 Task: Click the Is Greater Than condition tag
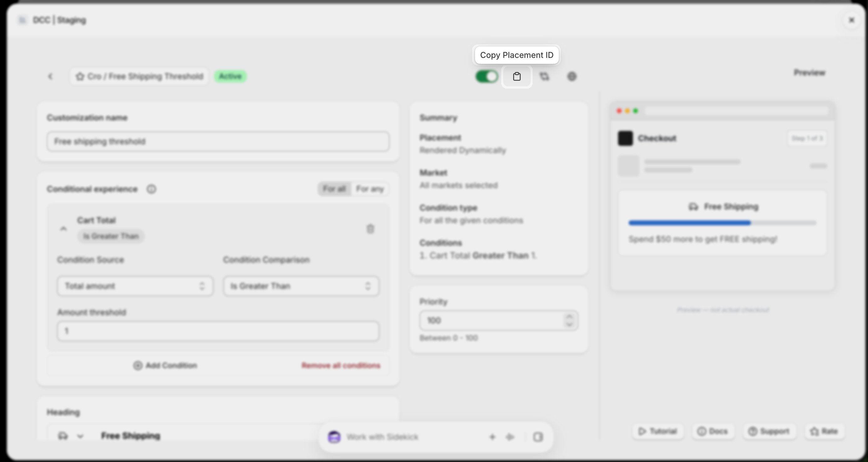[x=111, y=236]
